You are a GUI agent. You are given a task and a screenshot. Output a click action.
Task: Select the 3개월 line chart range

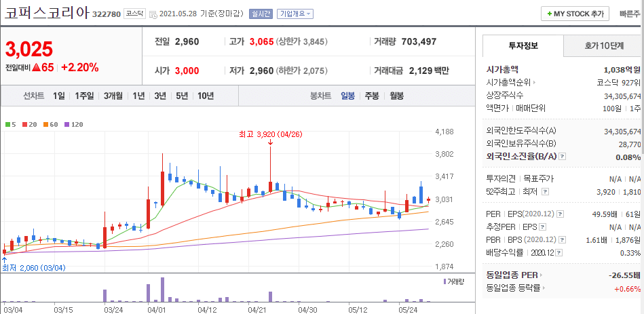(x=113, y=96)
